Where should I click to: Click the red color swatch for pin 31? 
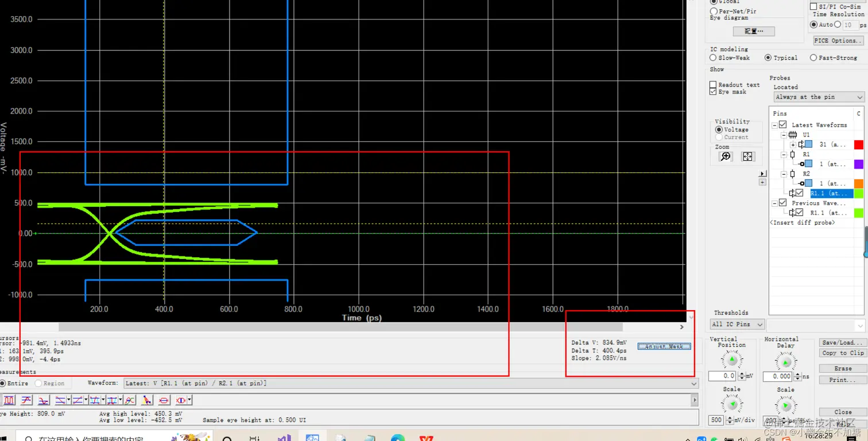point(859,145)
